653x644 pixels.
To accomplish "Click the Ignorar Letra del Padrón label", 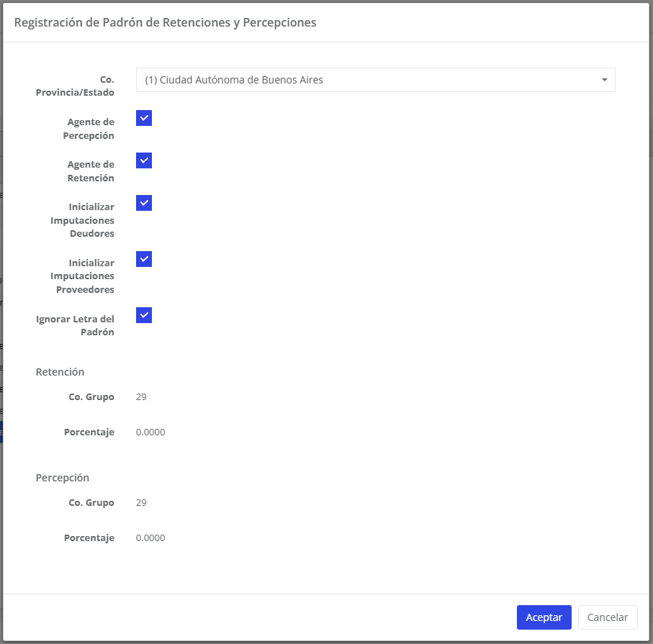I will [x=76, y=325].
